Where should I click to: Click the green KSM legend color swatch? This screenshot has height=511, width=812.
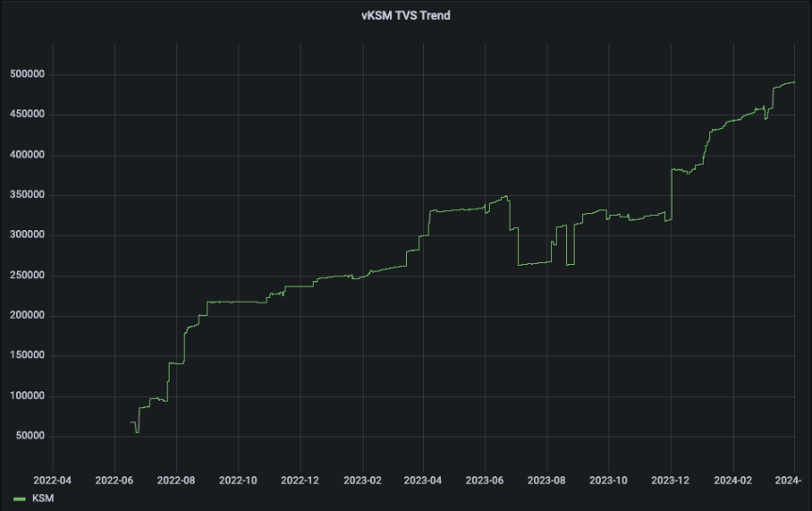pyautogui.click(x=20, y=499)
